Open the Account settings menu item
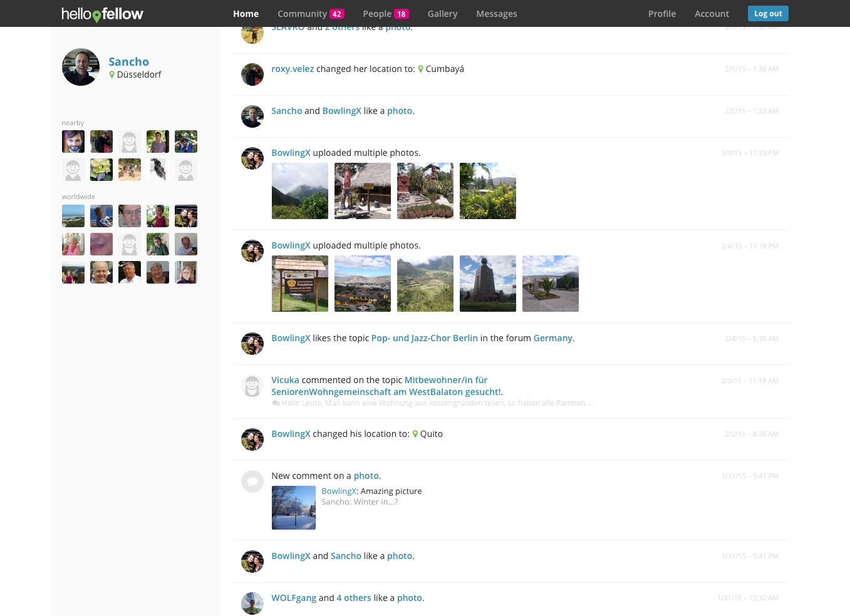 click(x=712, y=13)
